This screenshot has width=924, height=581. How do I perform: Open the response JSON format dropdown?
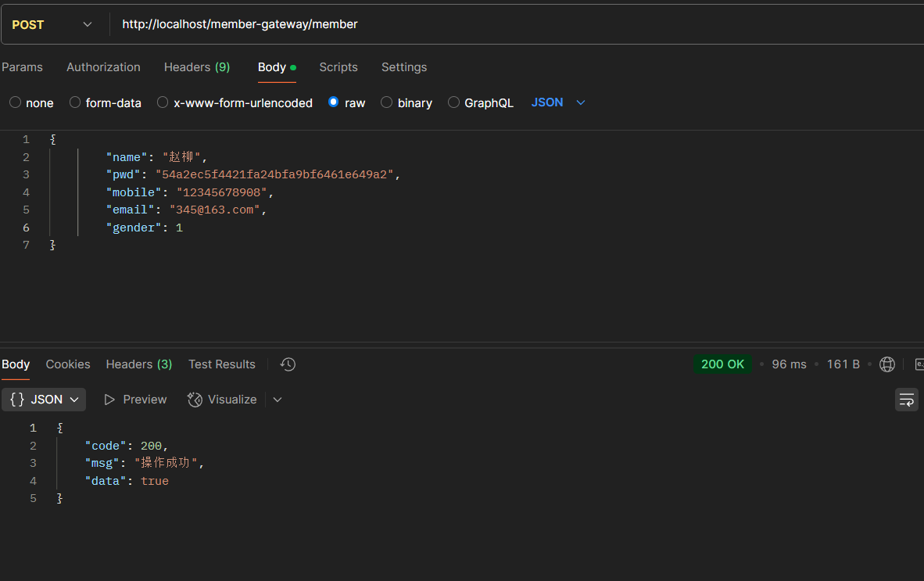pos(45,400)
